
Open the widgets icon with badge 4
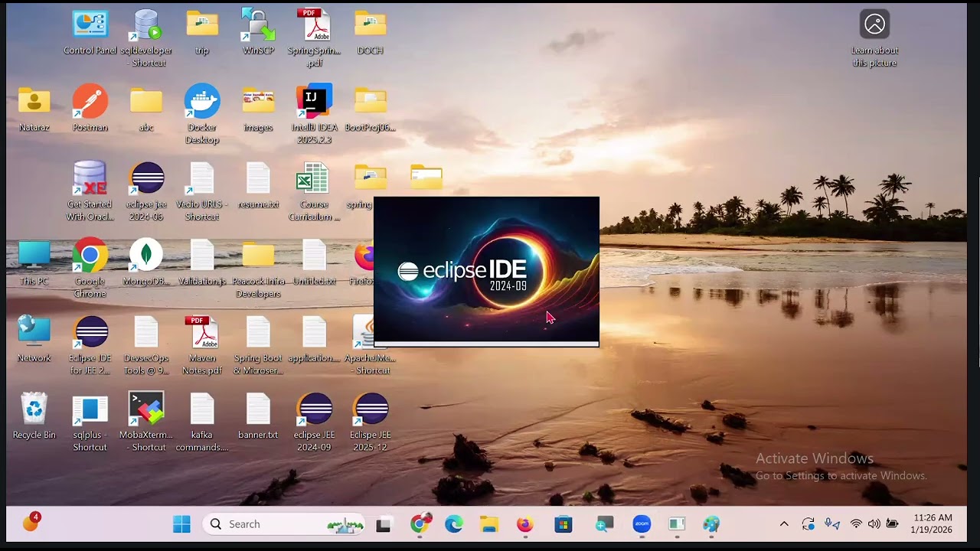click(x=31, y=523)
